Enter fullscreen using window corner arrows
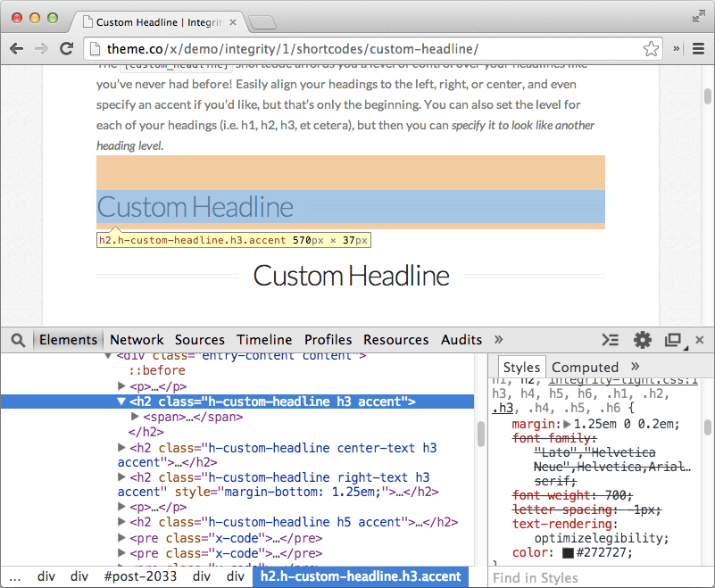 (698, 17)
